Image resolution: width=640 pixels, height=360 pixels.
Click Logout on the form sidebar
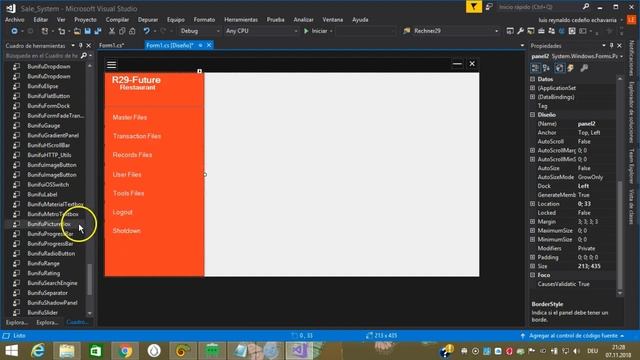point(122,212)
